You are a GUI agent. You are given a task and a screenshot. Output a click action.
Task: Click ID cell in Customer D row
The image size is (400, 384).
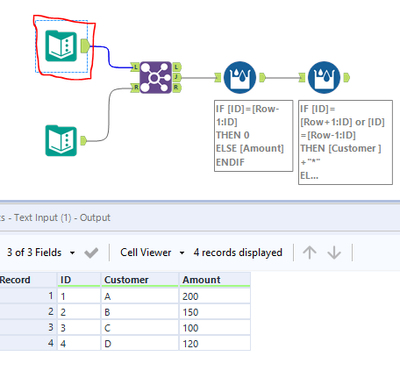pos(79,343)
